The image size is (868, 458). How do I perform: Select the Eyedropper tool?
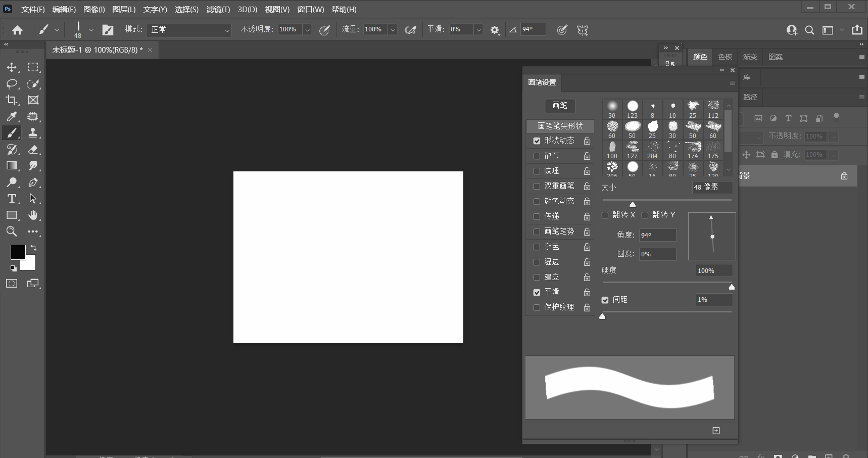click(12, 117)
